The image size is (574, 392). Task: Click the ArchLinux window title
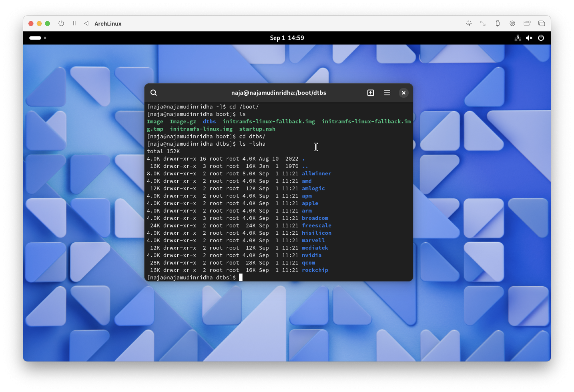click(x=108, y=24)
